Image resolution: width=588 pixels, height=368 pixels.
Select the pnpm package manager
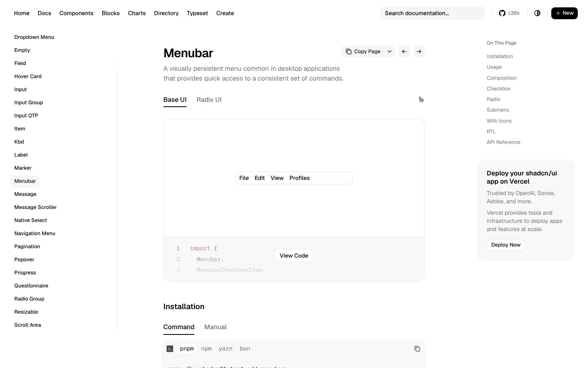pyautogui.click(x=187, y=349)
